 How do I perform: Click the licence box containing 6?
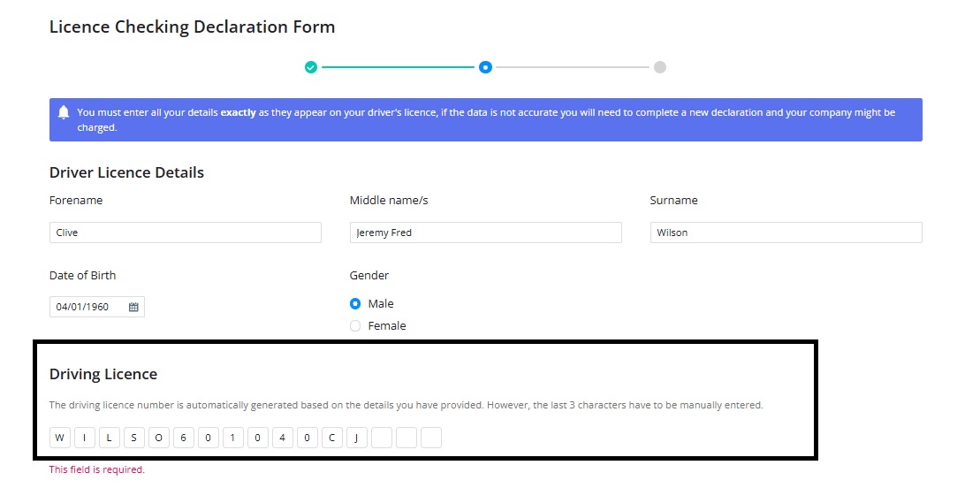[183, 438]
